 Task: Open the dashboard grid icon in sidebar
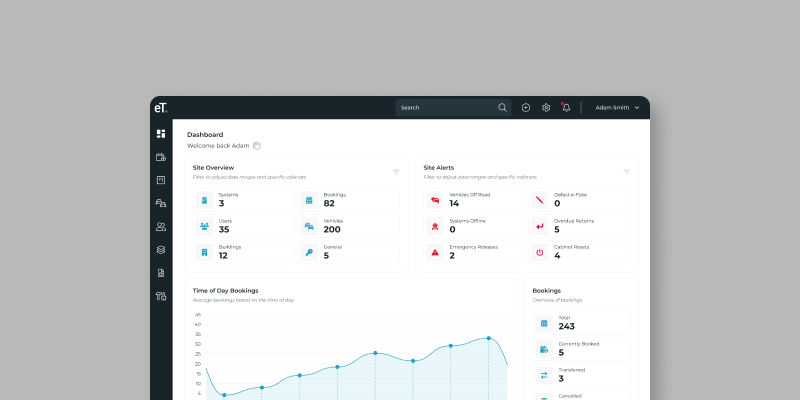click(x=161, y=134)
